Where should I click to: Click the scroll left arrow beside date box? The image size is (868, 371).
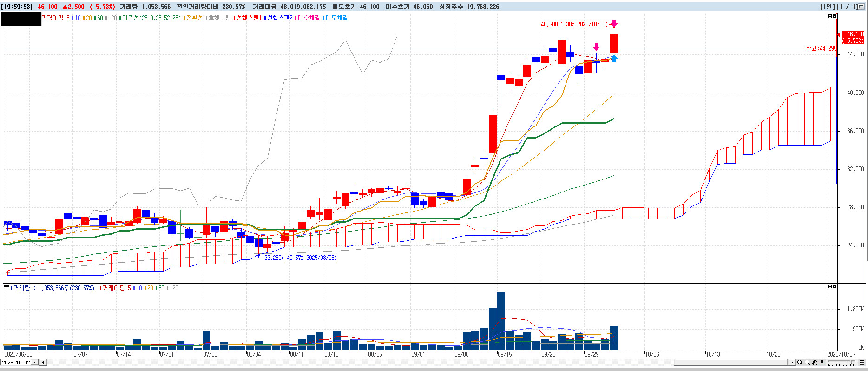[x=43, y=363]
